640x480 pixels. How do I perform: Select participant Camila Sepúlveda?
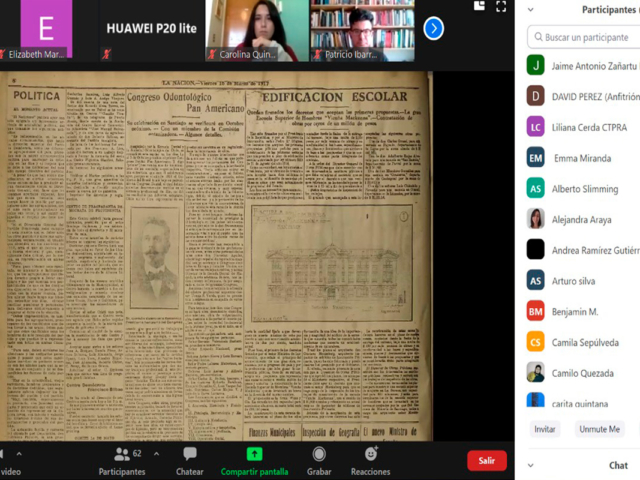pyautogui.click(x=583, y=342)
